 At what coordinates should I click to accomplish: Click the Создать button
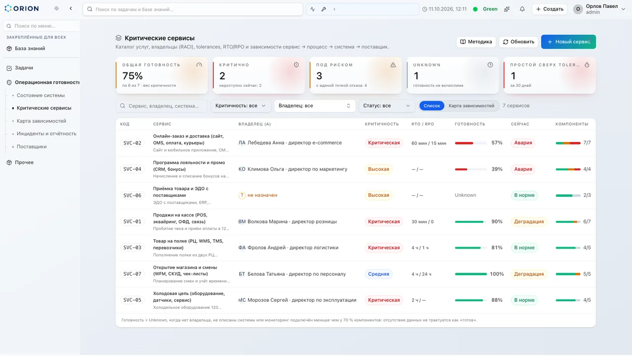pyautogui.click(x=550, y=9)
